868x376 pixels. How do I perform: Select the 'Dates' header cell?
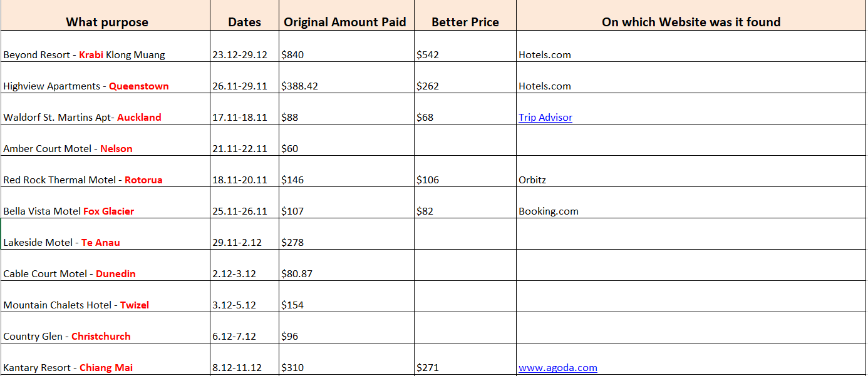click(244, 16)
